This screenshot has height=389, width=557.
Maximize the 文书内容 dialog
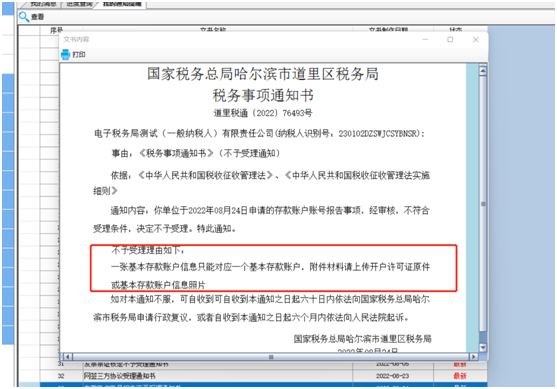[x=450, y=39]
